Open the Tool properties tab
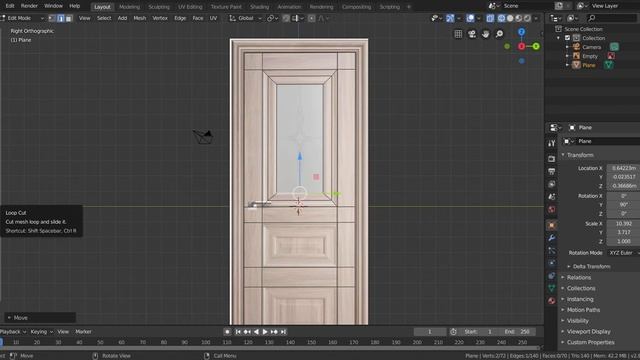Viewport: 640px width, 360px height. pos(551,143)
